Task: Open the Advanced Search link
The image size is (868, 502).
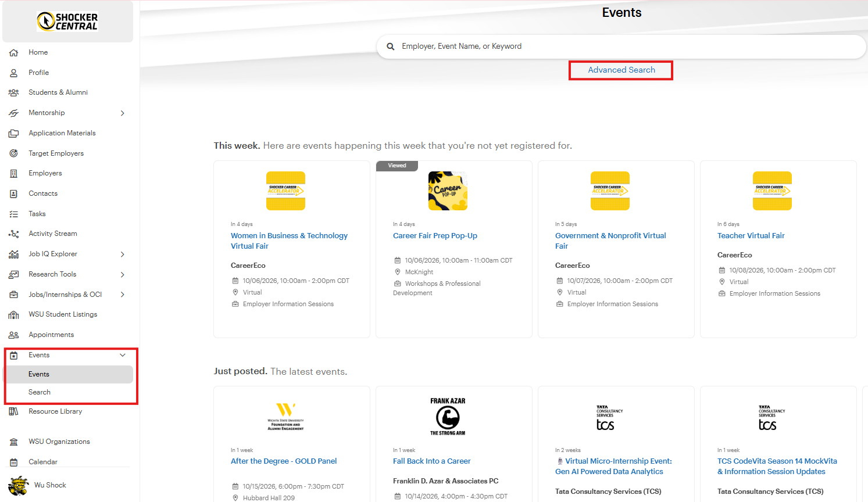Action: coord(621,70)
